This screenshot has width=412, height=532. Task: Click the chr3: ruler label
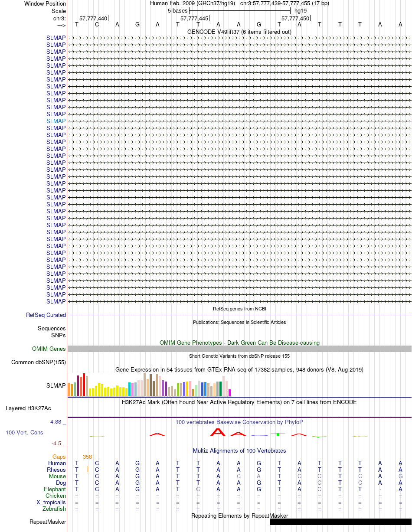[59, 18]
